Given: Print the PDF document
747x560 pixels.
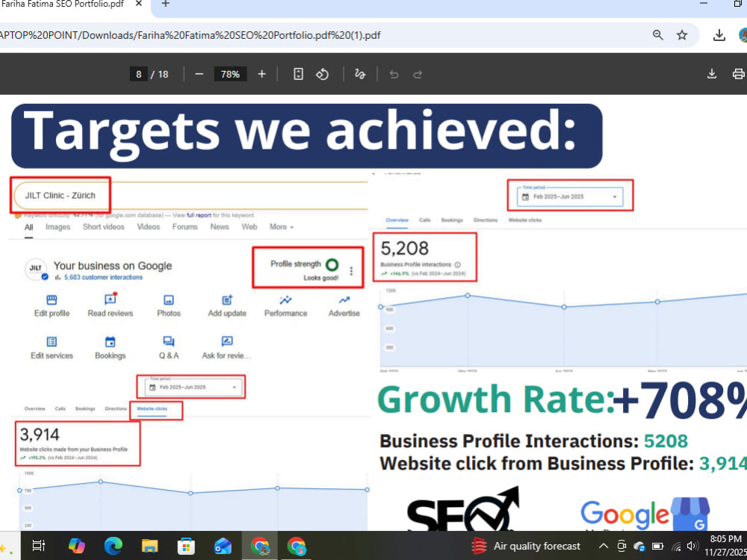Looking at the screenshot, I should (739, 74).
